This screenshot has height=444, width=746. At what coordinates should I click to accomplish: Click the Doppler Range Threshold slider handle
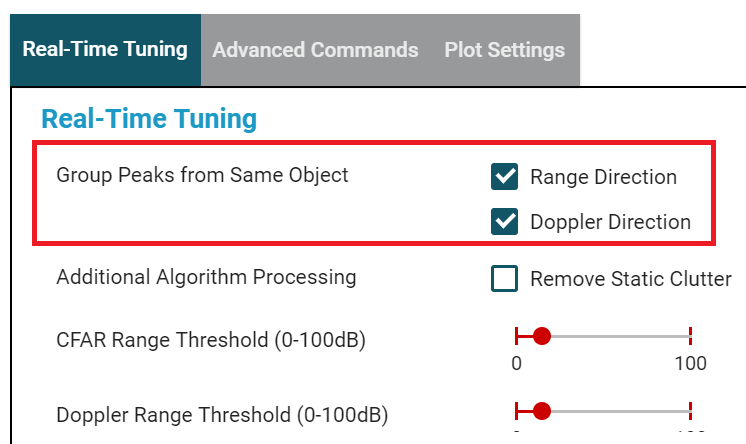point(542,411)
